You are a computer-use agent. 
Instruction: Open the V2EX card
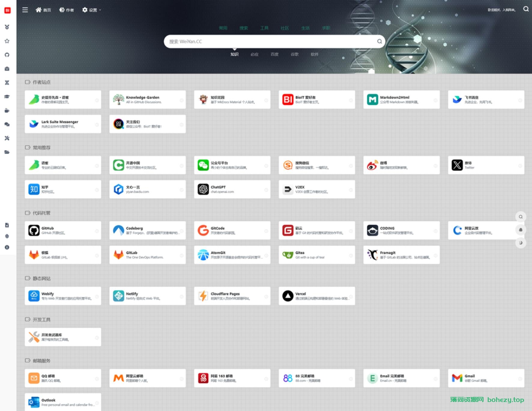(317, 189)
